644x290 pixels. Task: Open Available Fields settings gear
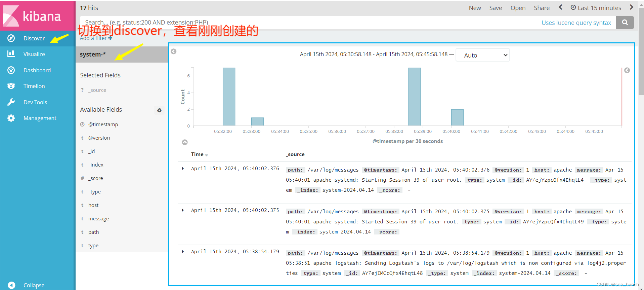tap(159, 110)
